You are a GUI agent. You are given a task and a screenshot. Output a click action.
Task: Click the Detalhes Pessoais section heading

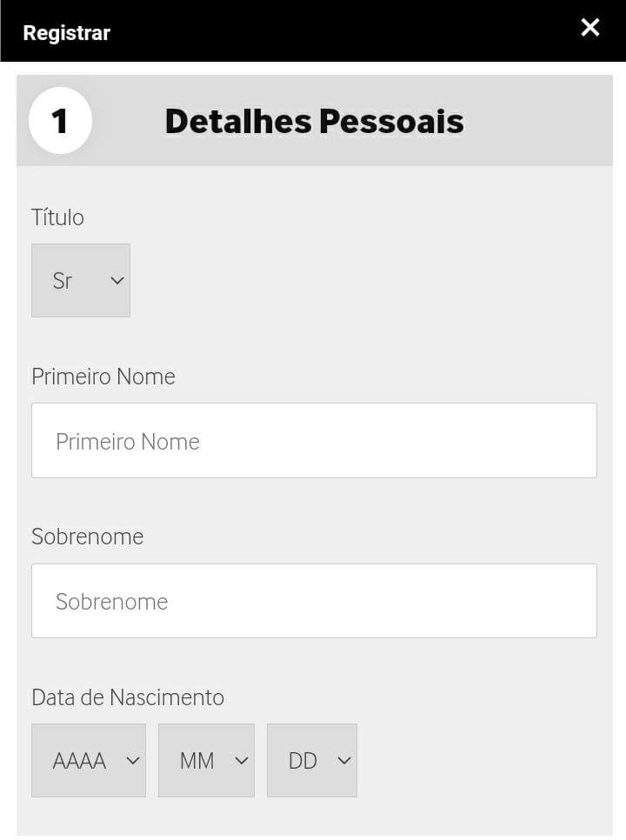tap(315, 121)
